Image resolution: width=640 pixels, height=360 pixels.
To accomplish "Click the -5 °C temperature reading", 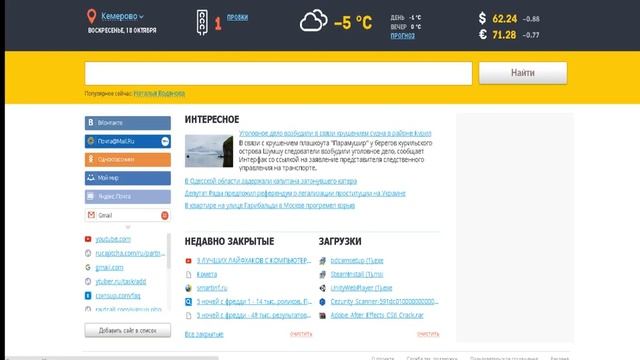I will (353, 23).
